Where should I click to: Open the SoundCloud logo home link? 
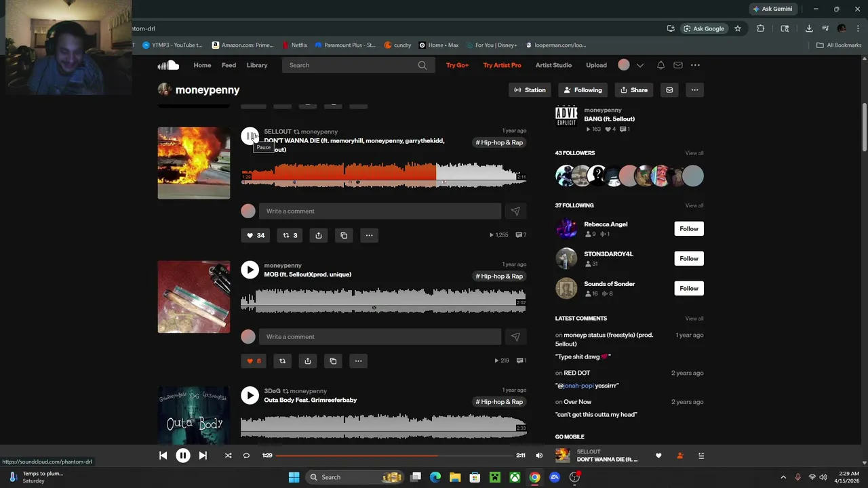pyautogui.click(x=168, y=65)
